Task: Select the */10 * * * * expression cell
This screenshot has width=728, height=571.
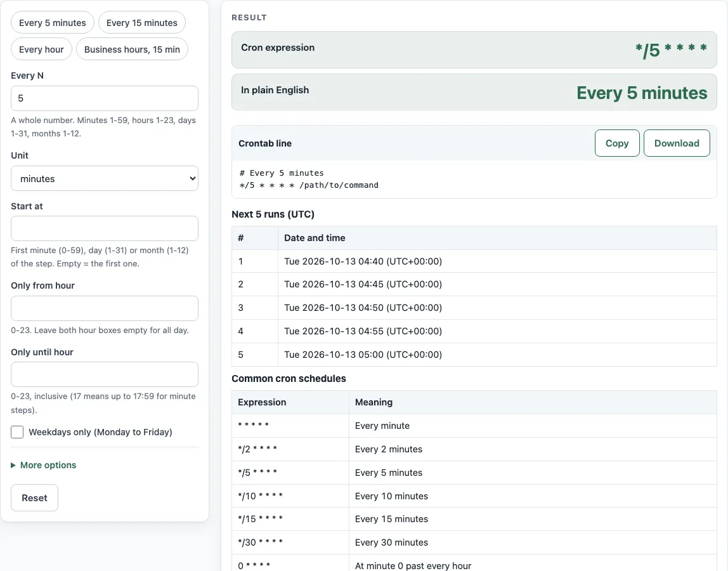Action: coord(290,496)
